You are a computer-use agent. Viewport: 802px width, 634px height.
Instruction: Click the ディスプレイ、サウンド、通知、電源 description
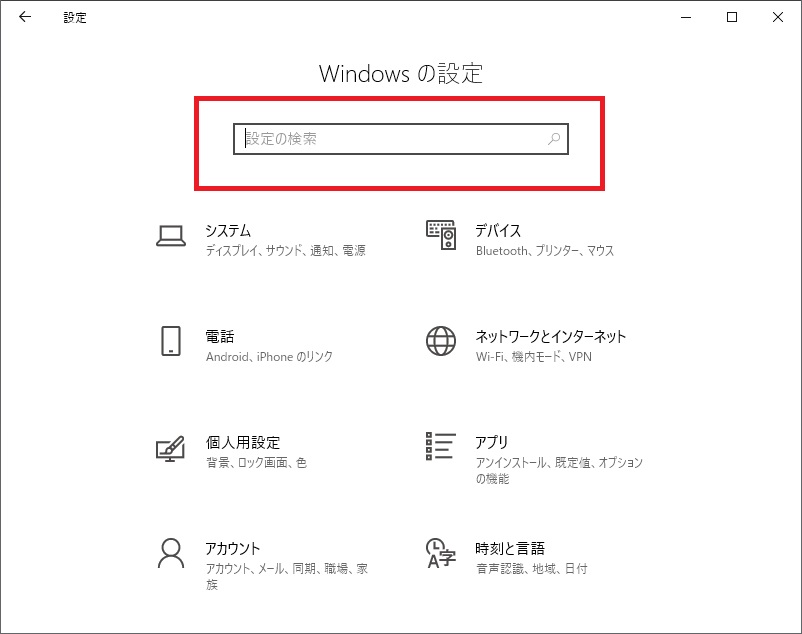(286, 251)
